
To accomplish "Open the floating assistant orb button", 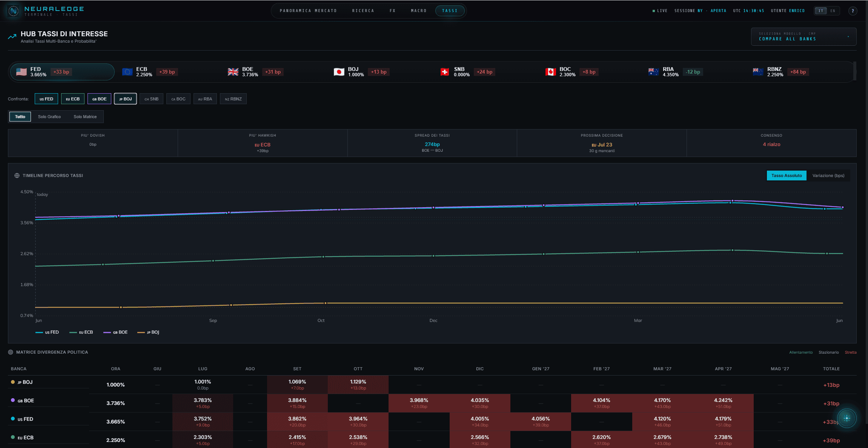I will 847,418.
